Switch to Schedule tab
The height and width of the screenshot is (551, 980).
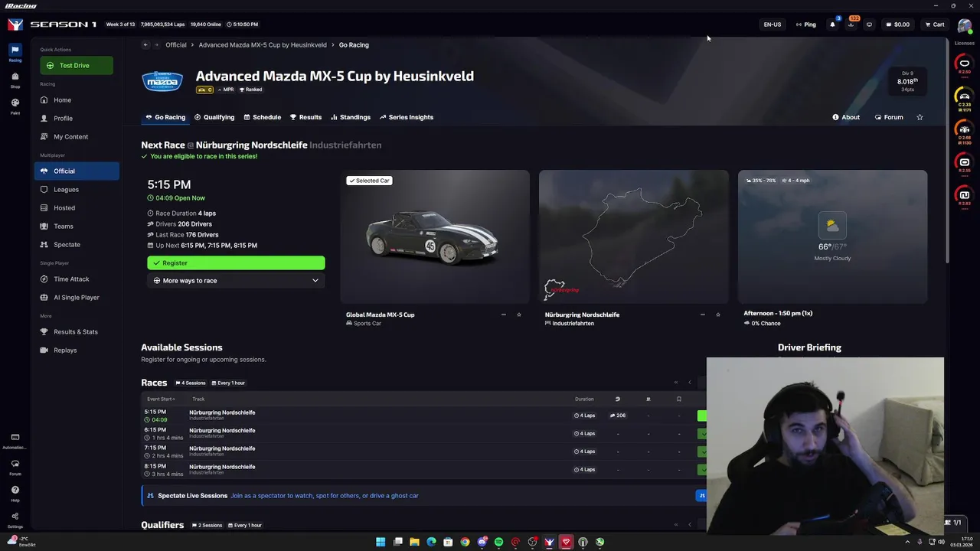click(263, 117)
